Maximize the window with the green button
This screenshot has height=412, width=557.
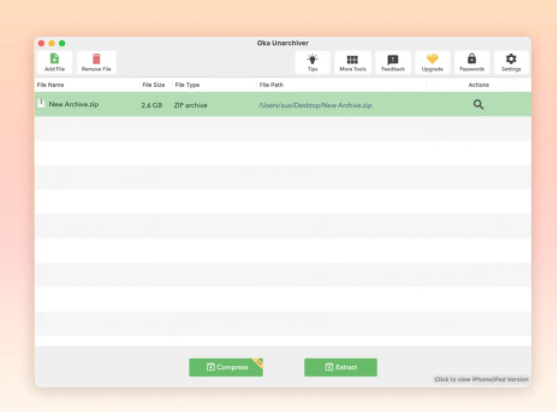(x=62, y=43)
